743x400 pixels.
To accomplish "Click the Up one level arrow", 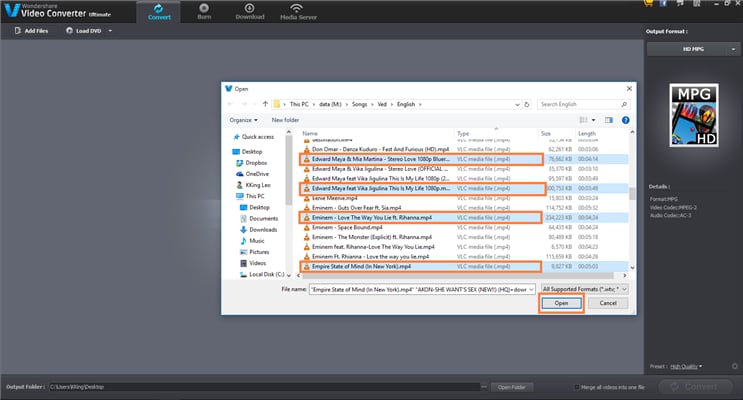I will pyautogui.click(x=265, y=104).
